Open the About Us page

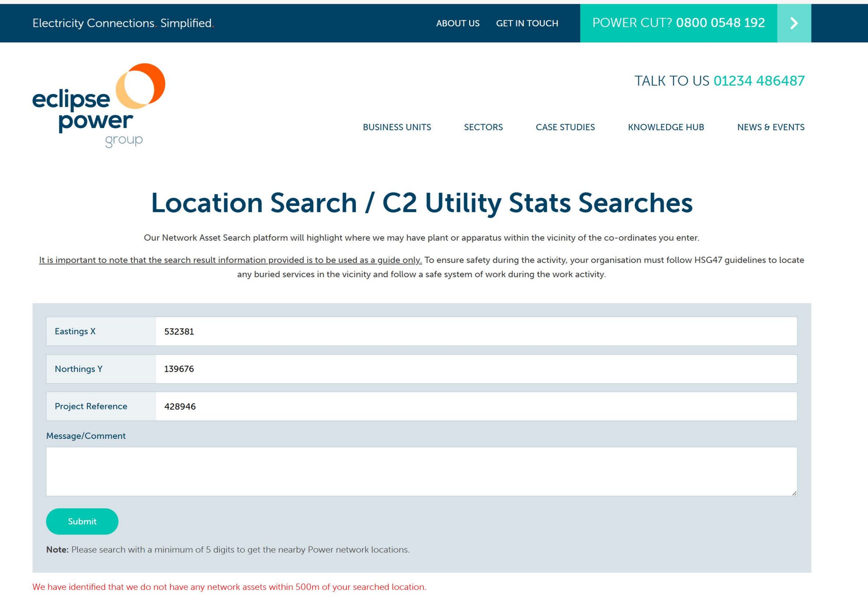tap(458, 24)
